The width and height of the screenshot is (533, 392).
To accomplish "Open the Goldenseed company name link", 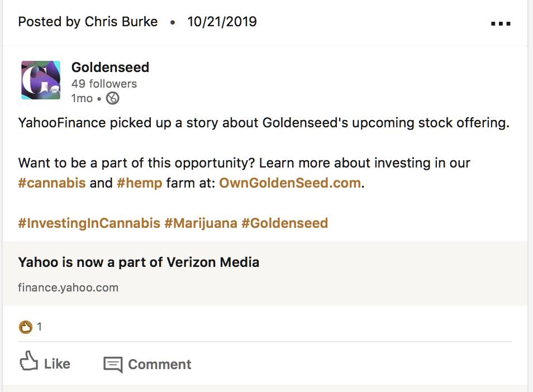I will click(110, 68).
